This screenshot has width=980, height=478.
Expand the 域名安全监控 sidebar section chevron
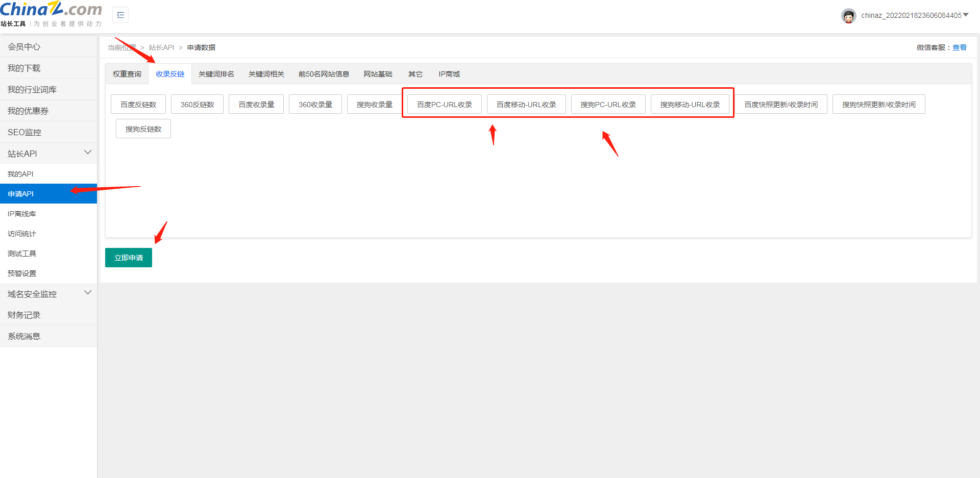[x=88, y=293]
